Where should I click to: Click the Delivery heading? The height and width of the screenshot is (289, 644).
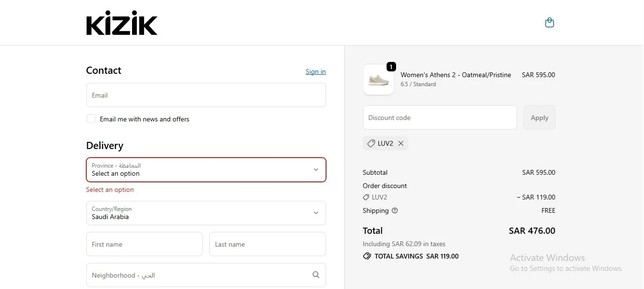point(104,146)
